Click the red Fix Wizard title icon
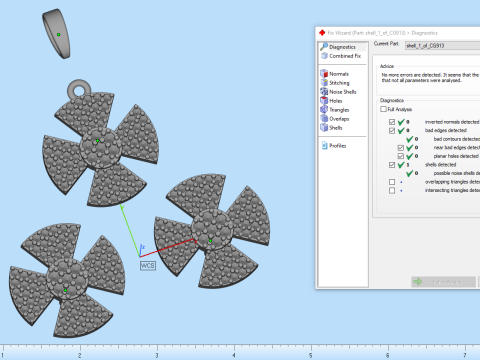The height and width of the screenshot is (360, 480). (x=322, y=33)
